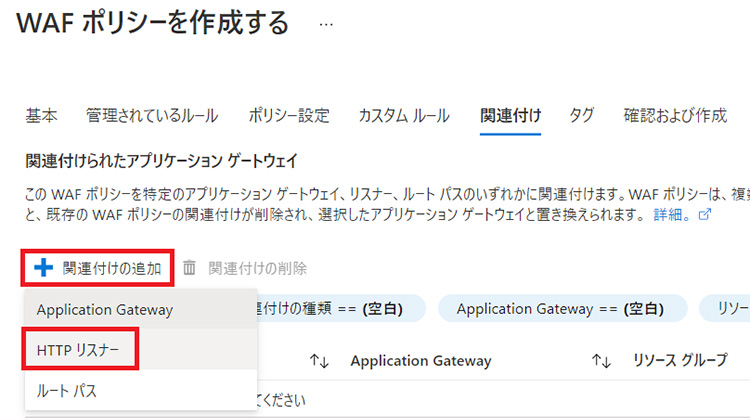This screenshot has height=420, width=750.
Task: Click the 関連付けの削除 button label
Action: pyautogui.click(x=257, y=268)
